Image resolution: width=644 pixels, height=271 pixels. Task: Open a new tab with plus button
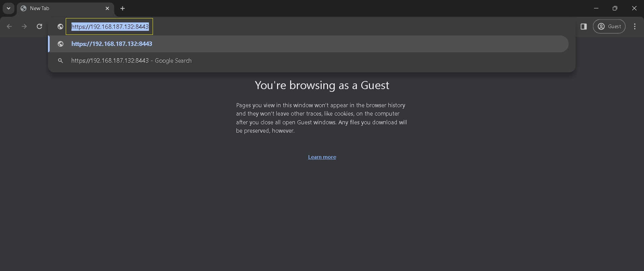point(123,8)
